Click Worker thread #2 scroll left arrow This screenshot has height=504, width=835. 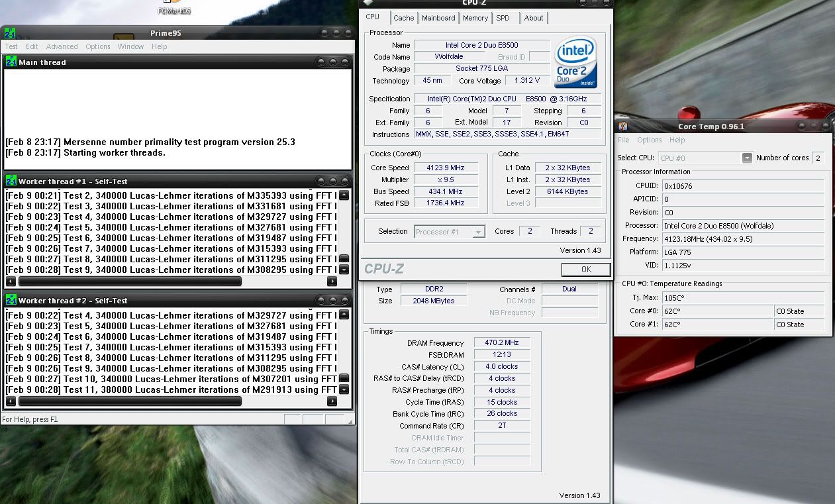point(11,401)
